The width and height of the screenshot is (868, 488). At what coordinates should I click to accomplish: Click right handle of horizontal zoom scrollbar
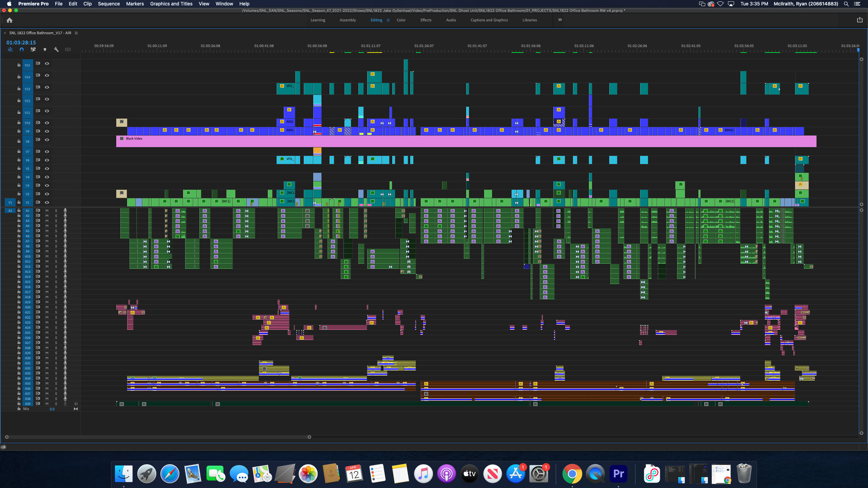tap(309, 437)
